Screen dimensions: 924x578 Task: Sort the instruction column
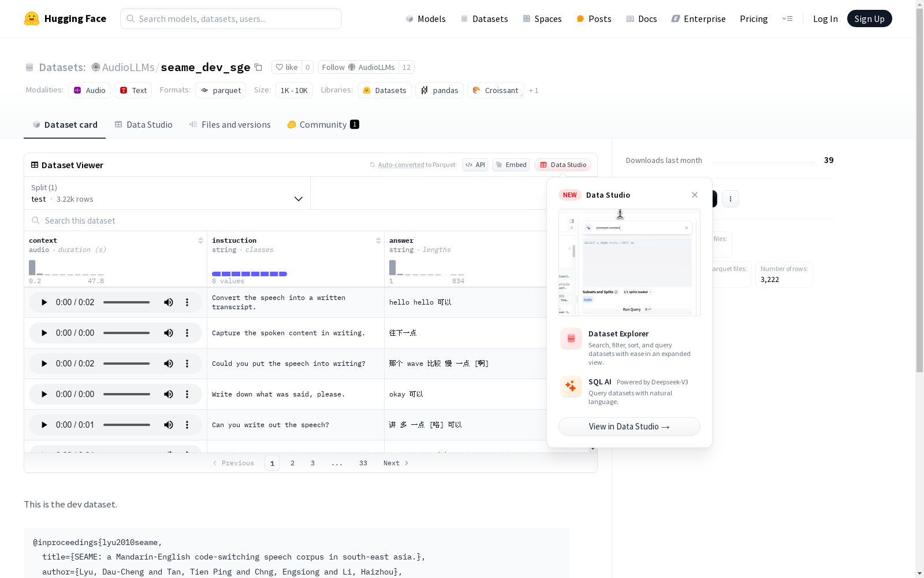(x=378, y=240)
